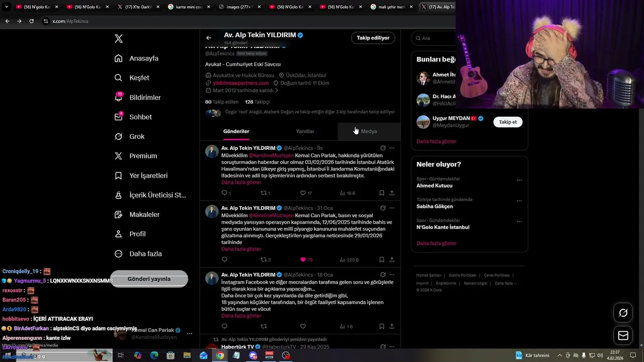This screenshot has width=644, height=362.
Task: Go back with profile back arrow
Action: [x=208, y=38]
